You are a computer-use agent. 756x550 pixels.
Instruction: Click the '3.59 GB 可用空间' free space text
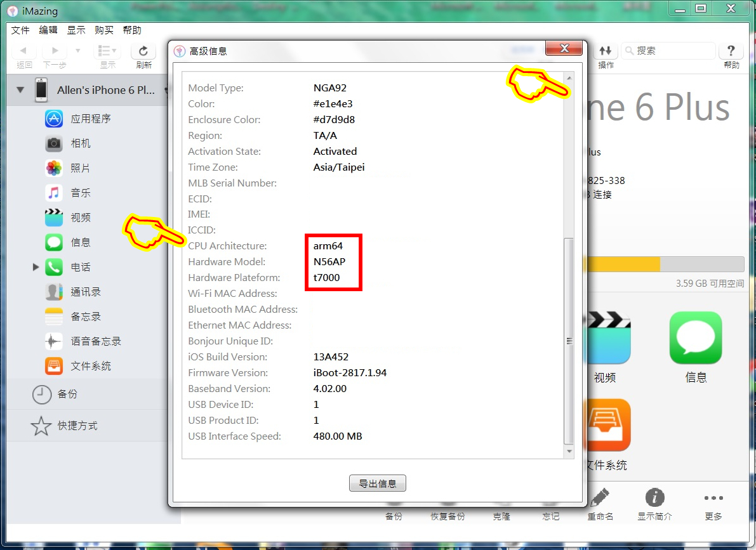(x=710, y=284)
